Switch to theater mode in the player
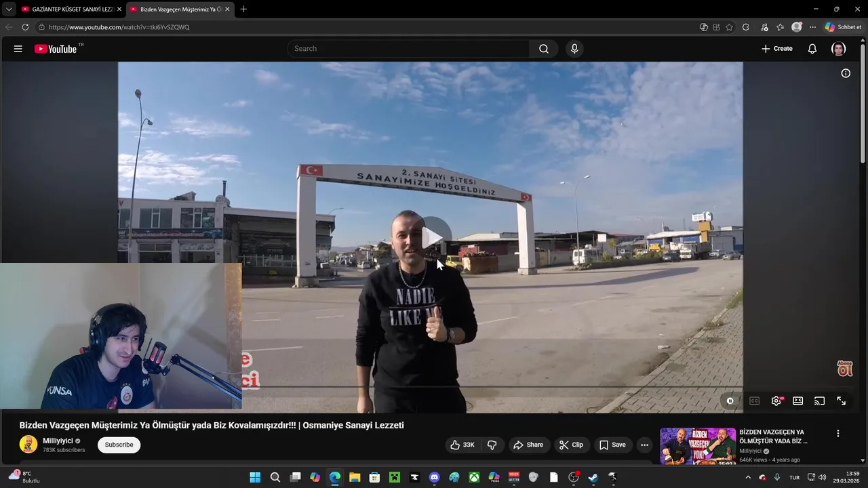The width and height of the screenshot is (868, 488). [x=798, y=401]
